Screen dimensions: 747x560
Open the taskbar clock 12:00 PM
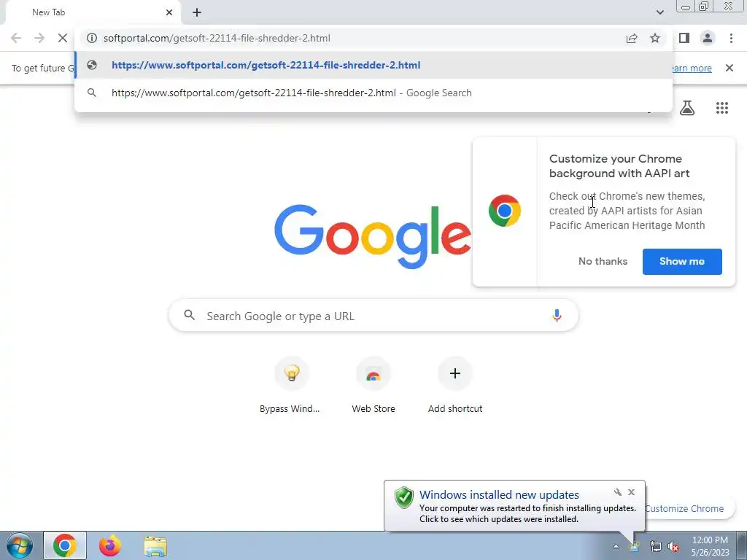pos(710,546)
